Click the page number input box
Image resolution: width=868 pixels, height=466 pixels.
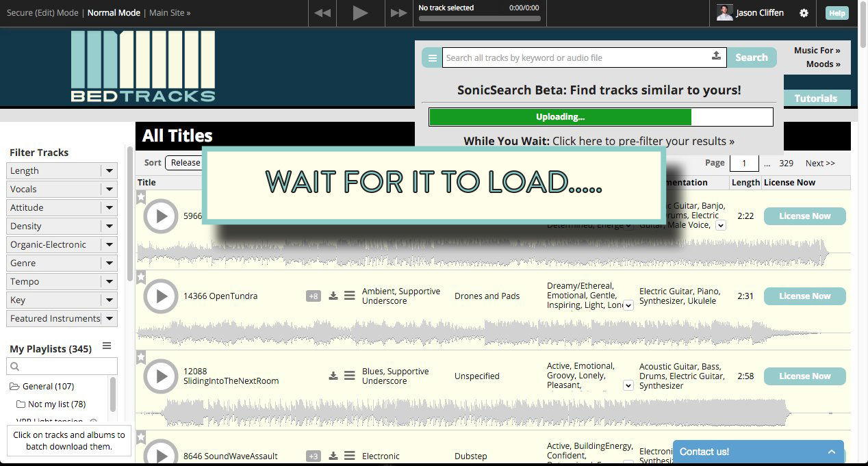tap(744, 164)
